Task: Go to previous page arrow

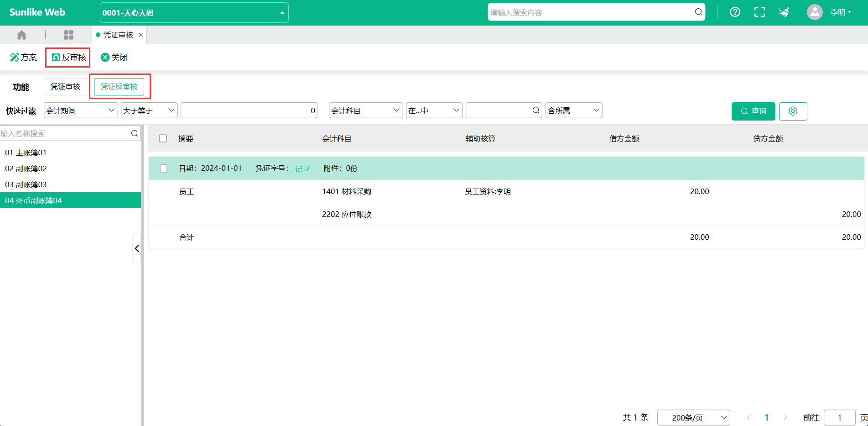Action: coord(748,417)
